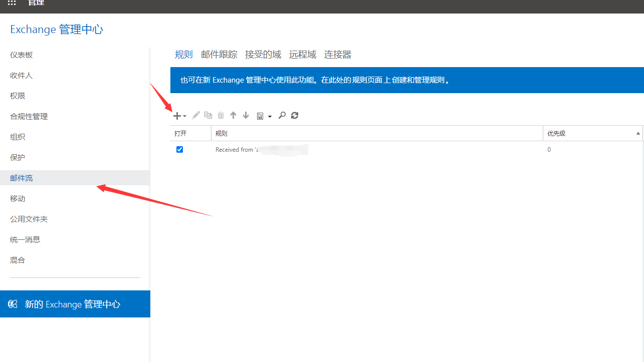Expand the dropdown arrow next to the report icon

pos(270,116)
